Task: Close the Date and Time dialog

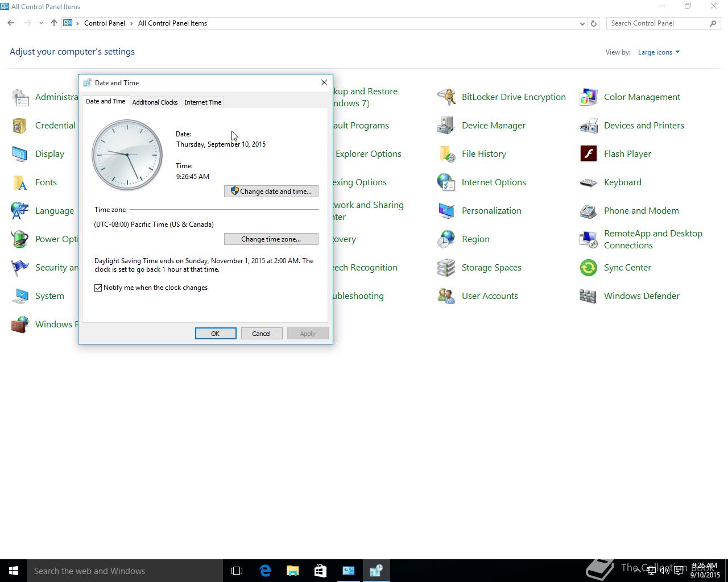Action: coord(324,82)
